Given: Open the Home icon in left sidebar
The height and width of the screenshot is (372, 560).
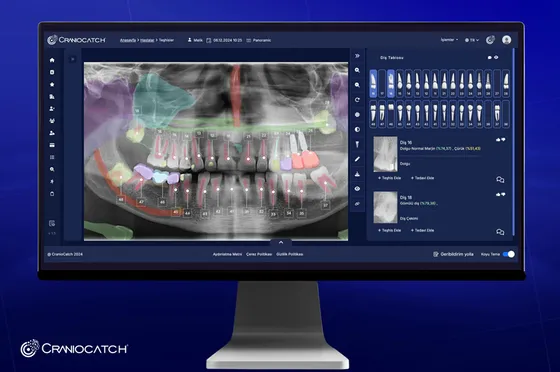Looking at the screenshot, I should [x=52, y=60].
